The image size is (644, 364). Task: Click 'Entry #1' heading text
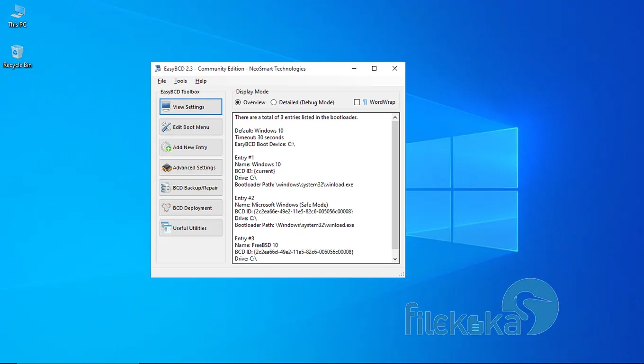(244, 158)
